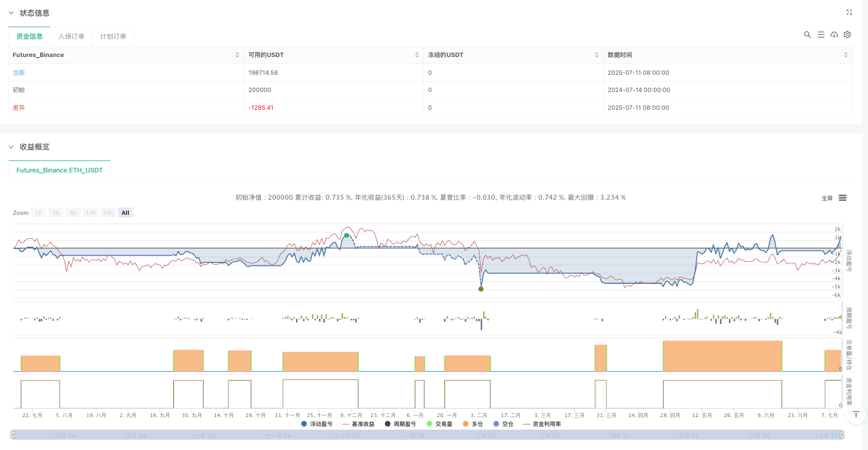Sort by the 可用的USDT column arrows
Image resolution: width=868 pixels, height=450 pixels.
point(417,55)
